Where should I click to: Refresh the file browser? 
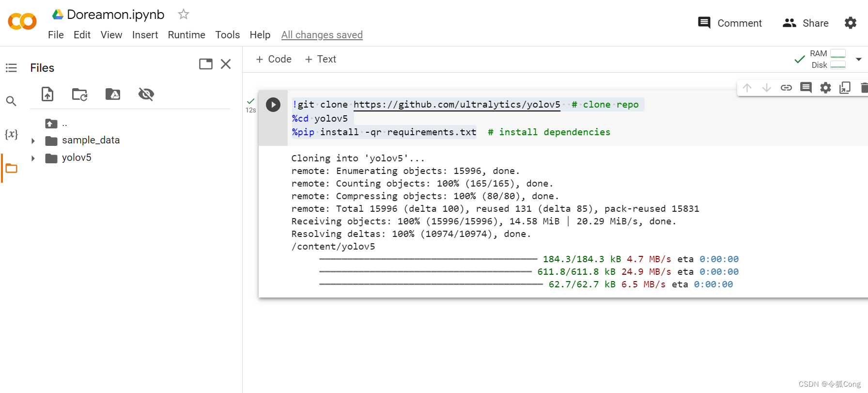pos(80,94)
